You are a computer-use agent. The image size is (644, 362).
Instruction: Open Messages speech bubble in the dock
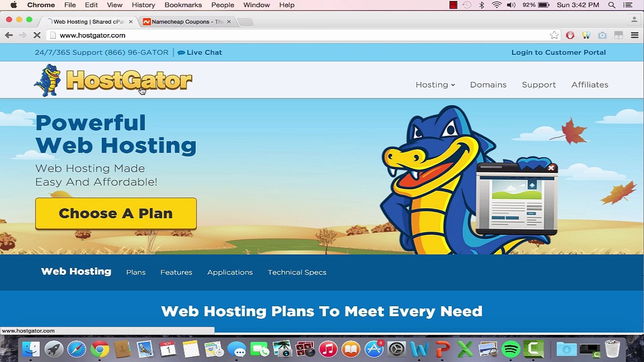tap(236, 348)
